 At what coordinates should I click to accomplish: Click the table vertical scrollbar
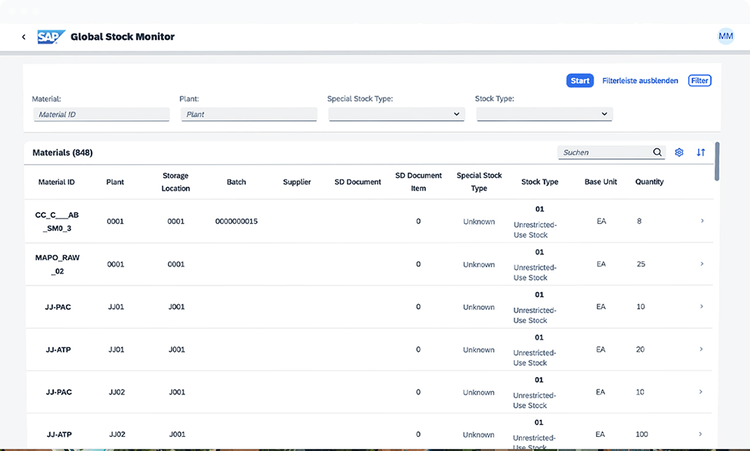click(717, 161)
